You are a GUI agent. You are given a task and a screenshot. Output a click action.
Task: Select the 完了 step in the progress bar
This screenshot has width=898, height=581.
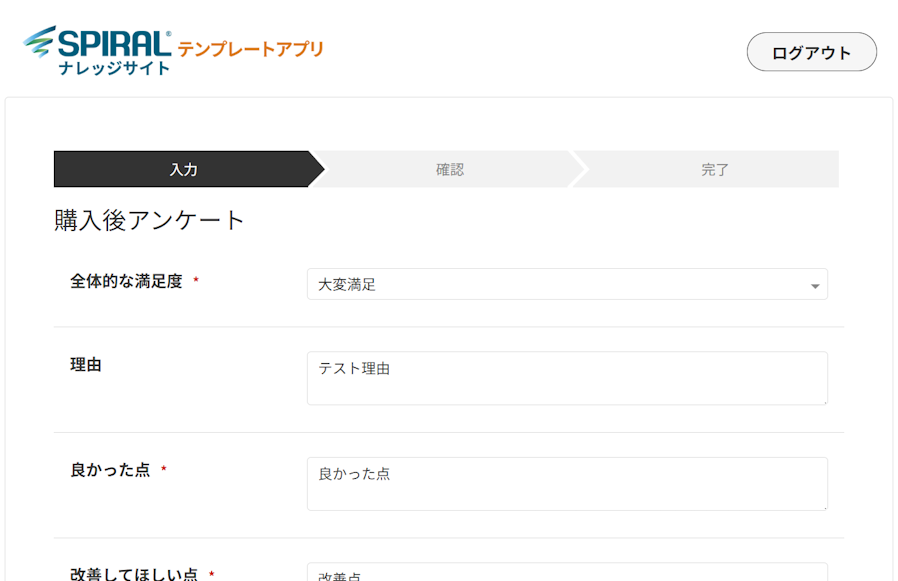(715, 170)
